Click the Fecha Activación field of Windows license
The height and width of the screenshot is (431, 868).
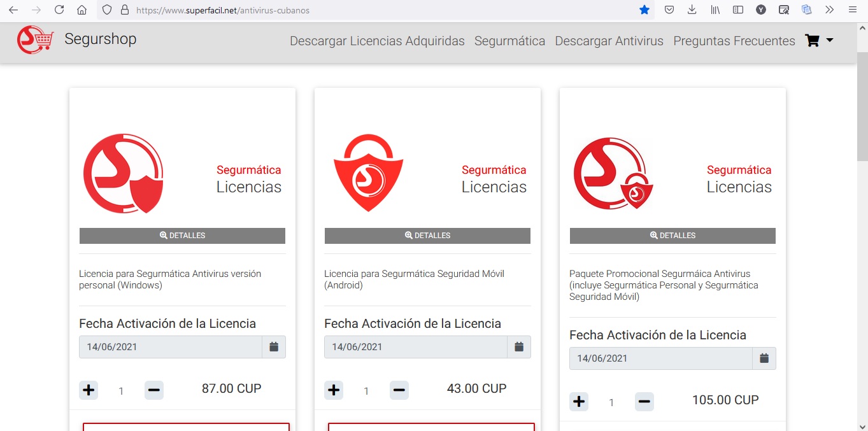(x=170, y=347)
